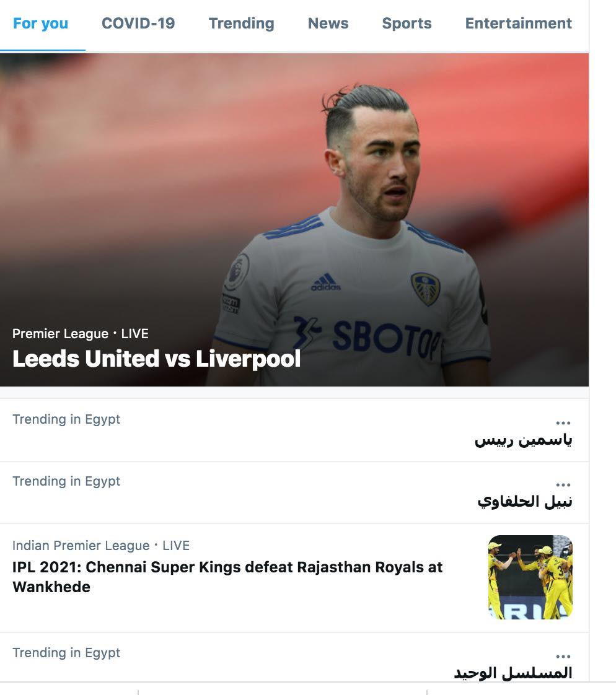This screenshot has height=695, width=616.
Task: Open trending topic نبيل الحلفاوي
Action: [x=525, y=502]
